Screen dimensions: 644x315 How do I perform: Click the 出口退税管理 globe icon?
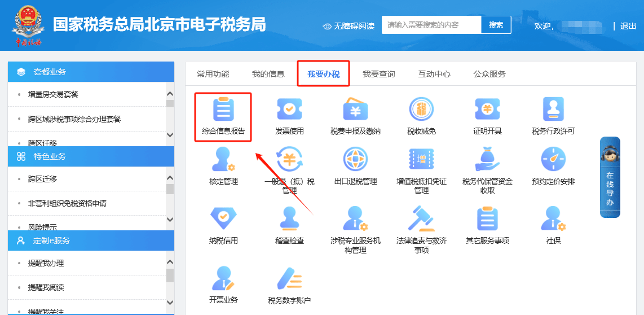(x=355, y=160)
